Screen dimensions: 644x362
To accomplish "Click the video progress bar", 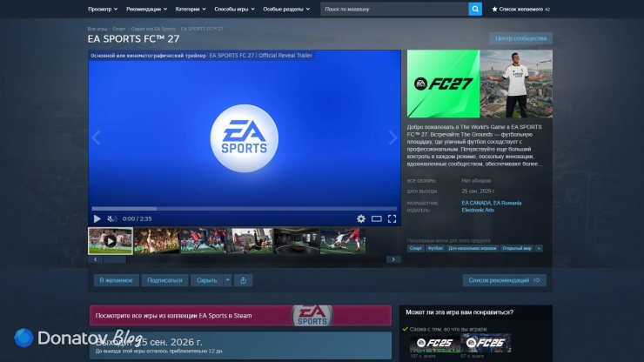I will click(245, 209).
